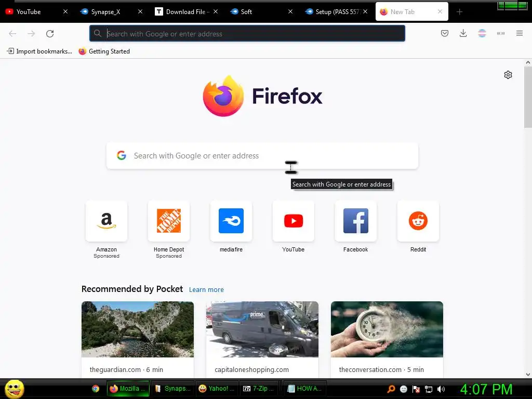Focus the address bar field

point(247,33)
